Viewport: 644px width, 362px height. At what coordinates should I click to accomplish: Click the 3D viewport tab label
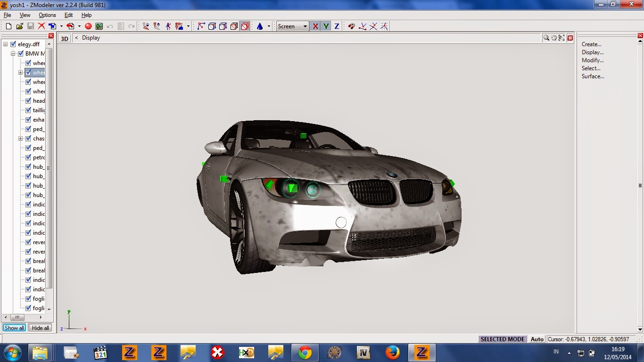[x=64, y=38]
